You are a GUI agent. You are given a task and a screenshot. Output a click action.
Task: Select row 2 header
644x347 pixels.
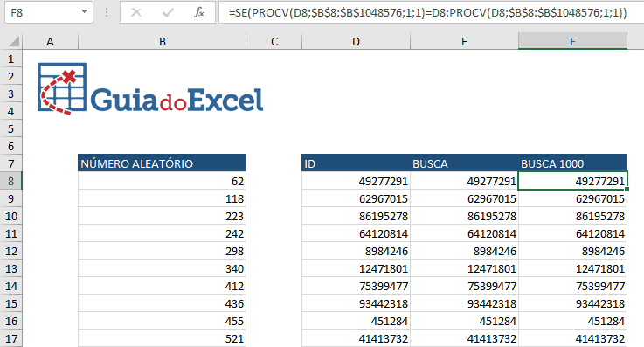[11, 76]
